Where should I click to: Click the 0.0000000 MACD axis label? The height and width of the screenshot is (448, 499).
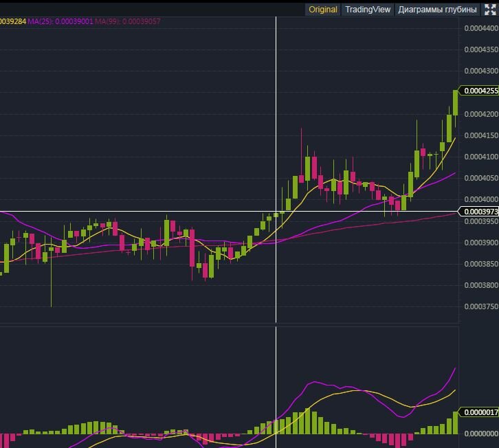coord(481,434)
